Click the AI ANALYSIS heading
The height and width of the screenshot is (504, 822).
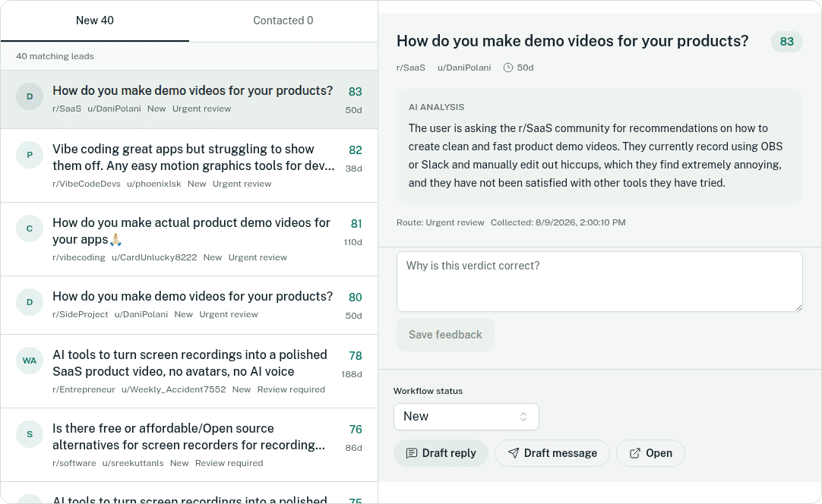[x=436, y=107]
